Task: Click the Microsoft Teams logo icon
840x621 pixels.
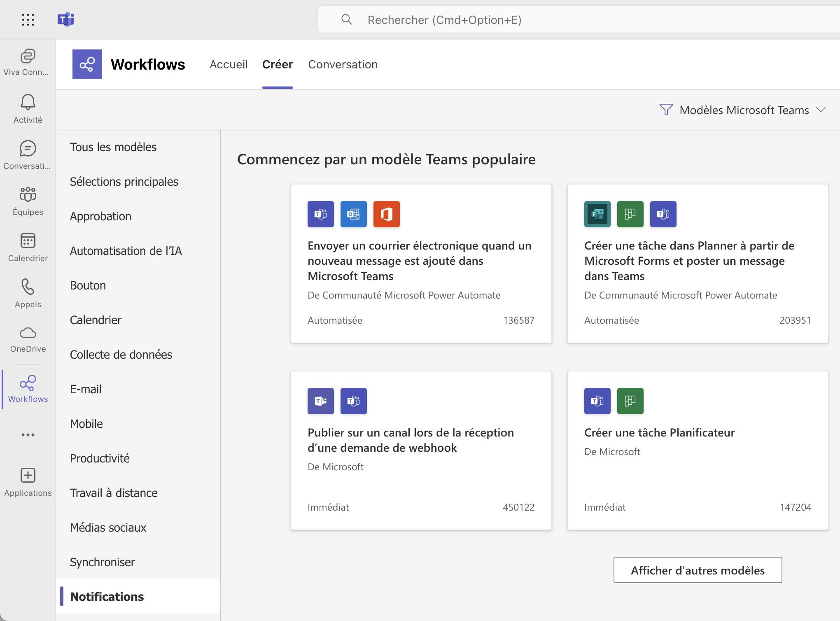Action: pyautogui.click(x=66, y=19)
